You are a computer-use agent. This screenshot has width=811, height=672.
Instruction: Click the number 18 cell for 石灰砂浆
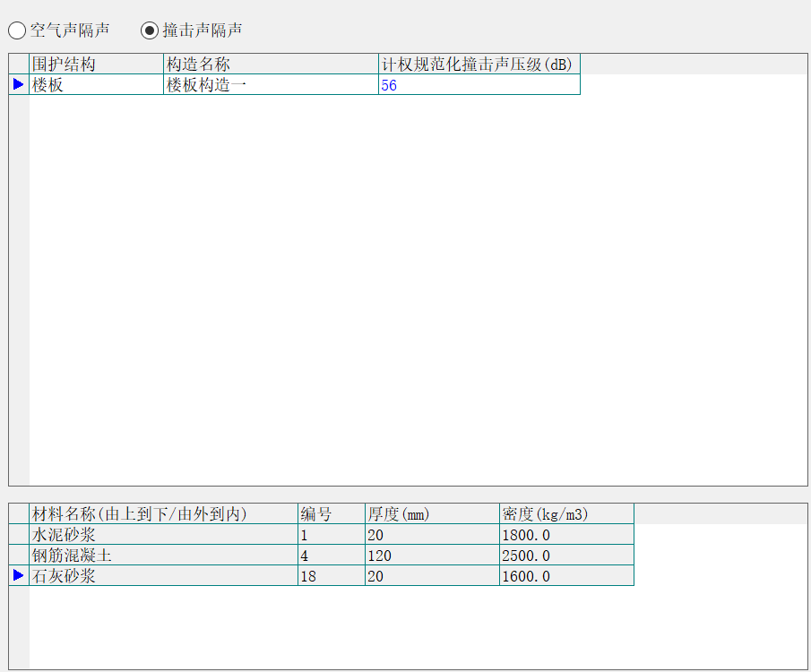[x=331, y=576]
